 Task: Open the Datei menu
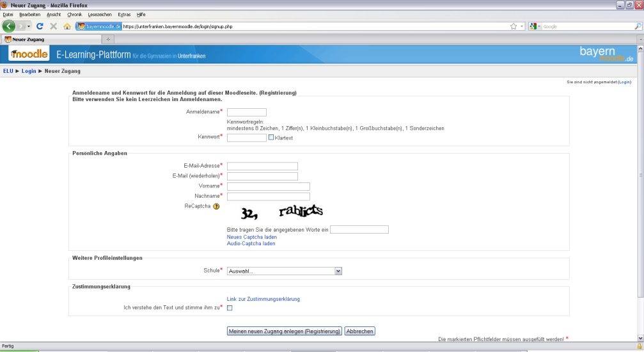[8, 14]
